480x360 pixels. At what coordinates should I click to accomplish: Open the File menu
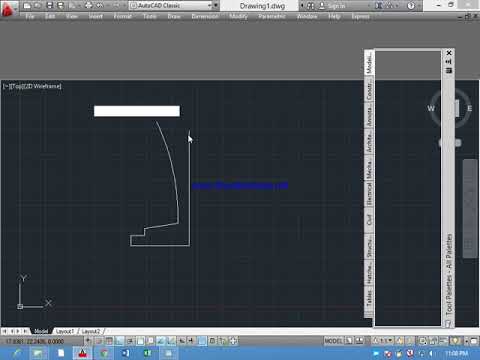(x=30, y=16)
